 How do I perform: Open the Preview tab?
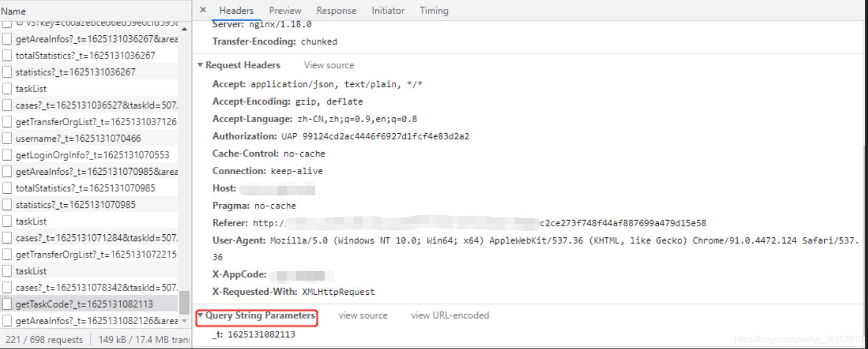(x=285, y=11)
